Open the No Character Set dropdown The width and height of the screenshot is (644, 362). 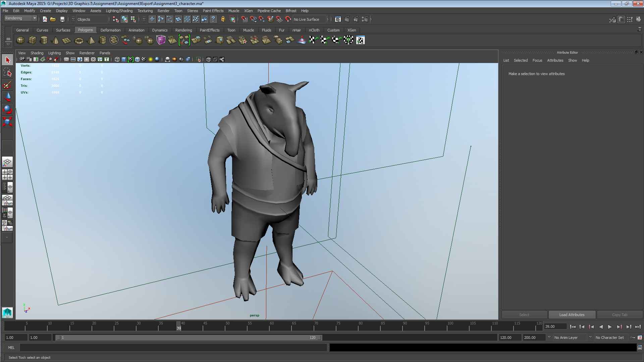point(610,338)
